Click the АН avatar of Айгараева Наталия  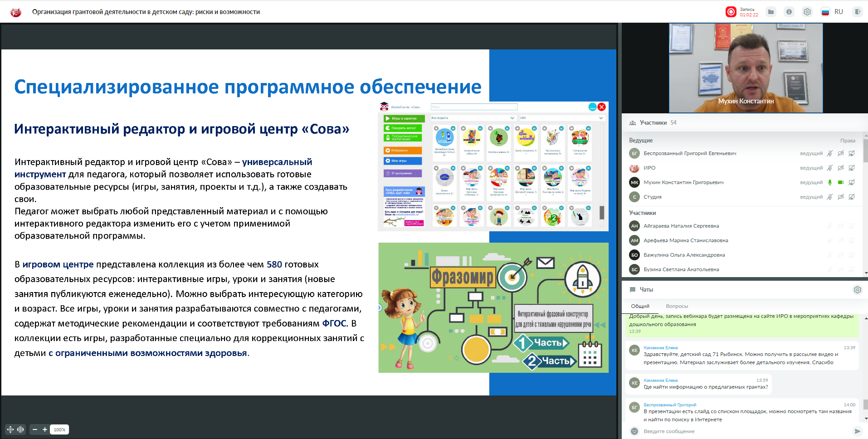pos(634,226)
